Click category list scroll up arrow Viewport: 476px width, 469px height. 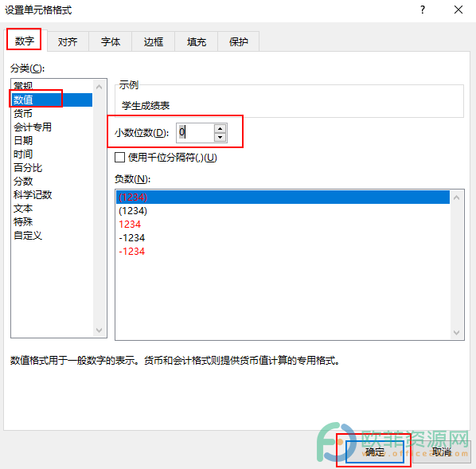[x=99, y=87]
